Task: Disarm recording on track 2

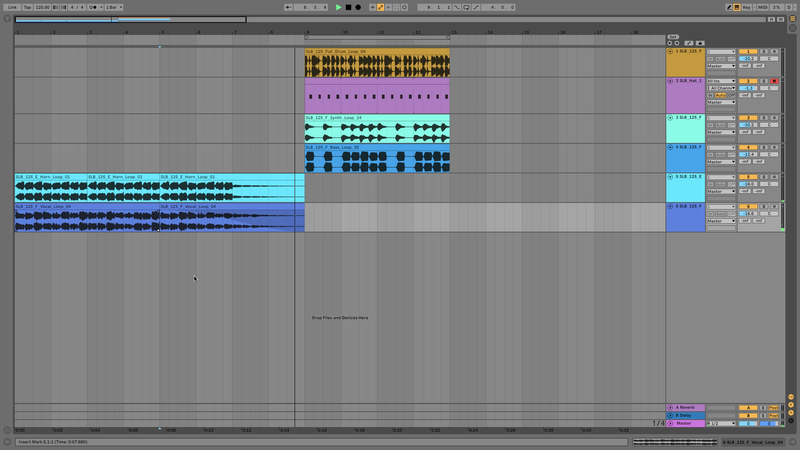Action: click(774, 81)
